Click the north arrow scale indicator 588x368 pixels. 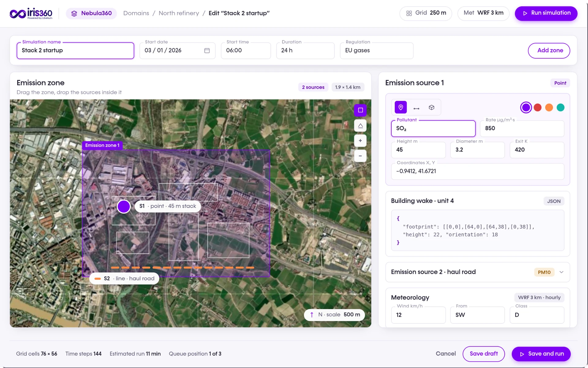334,315
